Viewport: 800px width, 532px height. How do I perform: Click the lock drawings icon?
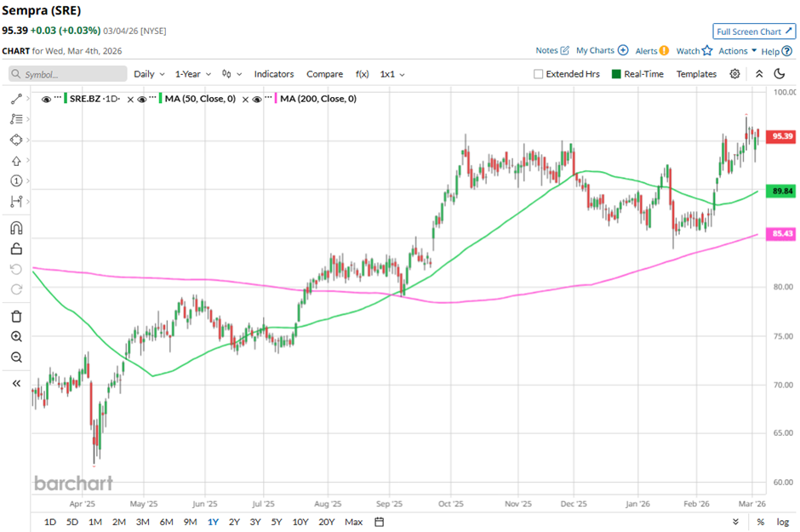pos(16,249)
